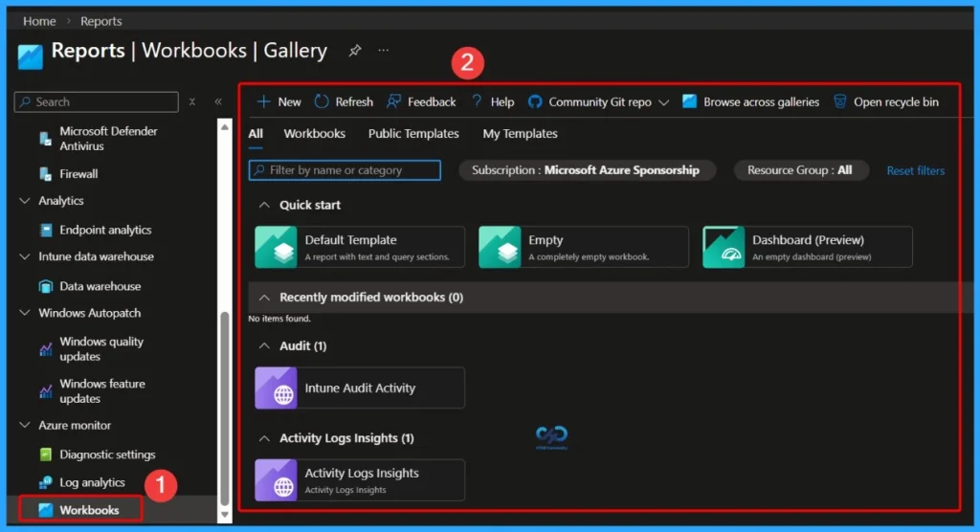Click the Dashboard (Preview) gauge icon
This screenshot has height=532, width=980.
point(724,248)
